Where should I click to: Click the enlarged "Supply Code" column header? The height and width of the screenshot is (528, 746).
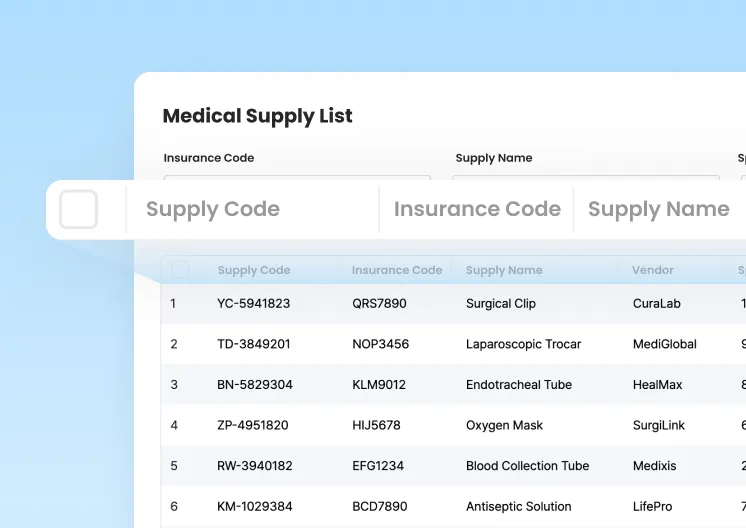(x=212, y=210)
